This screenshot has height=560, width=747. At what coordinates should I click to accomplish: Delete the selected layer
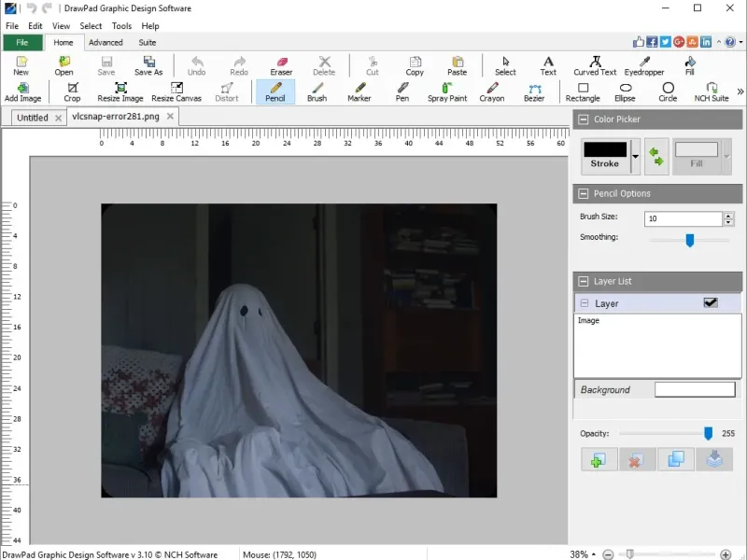pos(637,459)
